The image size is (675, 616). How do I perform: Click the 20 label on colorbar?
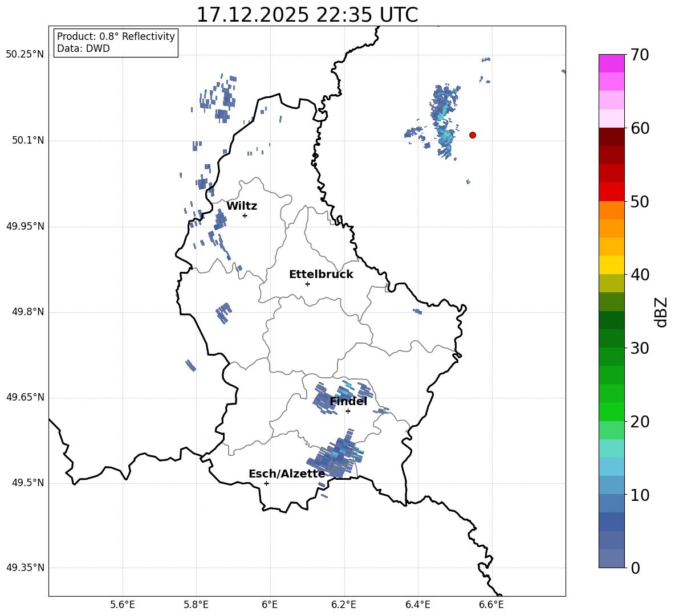[x=640, y=421]
